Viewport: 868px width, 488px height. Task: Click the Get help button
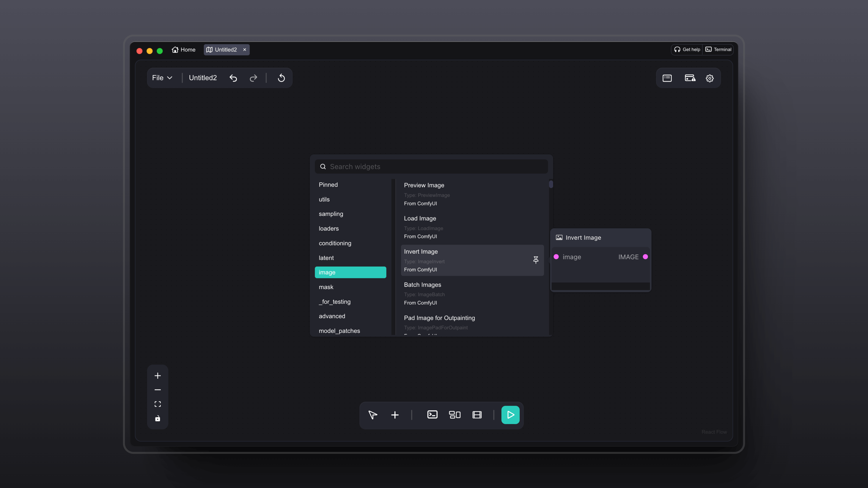coord(687,50)
